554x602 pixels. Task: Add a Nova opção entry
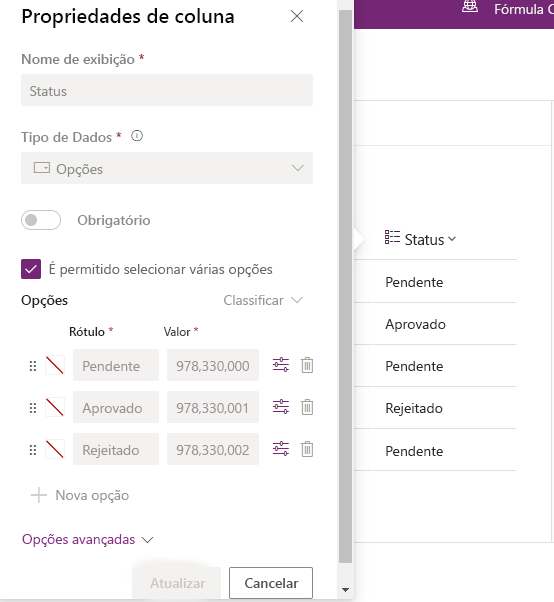(x=80, y=495)
